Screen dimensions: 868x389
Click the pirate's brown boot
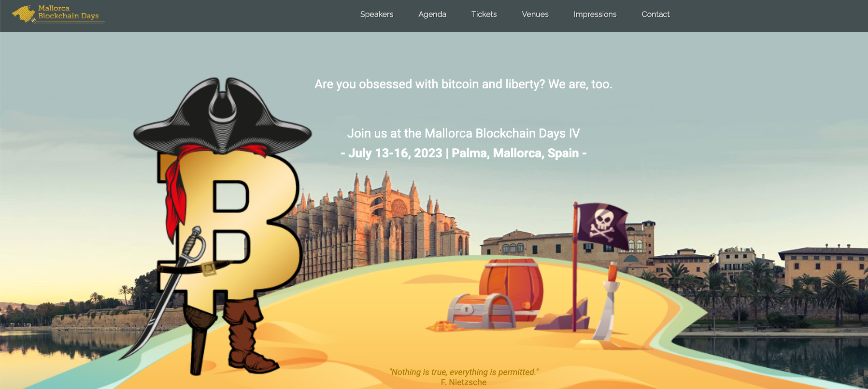(249, 338)
